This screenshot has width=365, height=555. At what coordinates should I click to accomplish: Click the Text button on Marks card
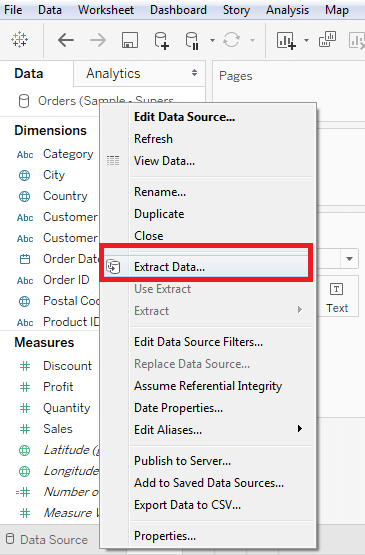[337, 298]
